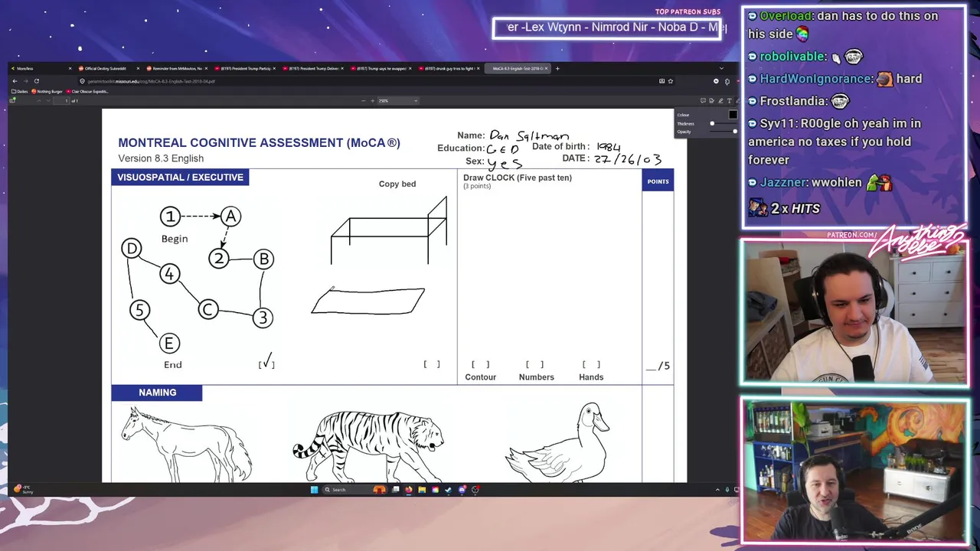Open the list all tabs dropdown

click(x=721, y=68)
